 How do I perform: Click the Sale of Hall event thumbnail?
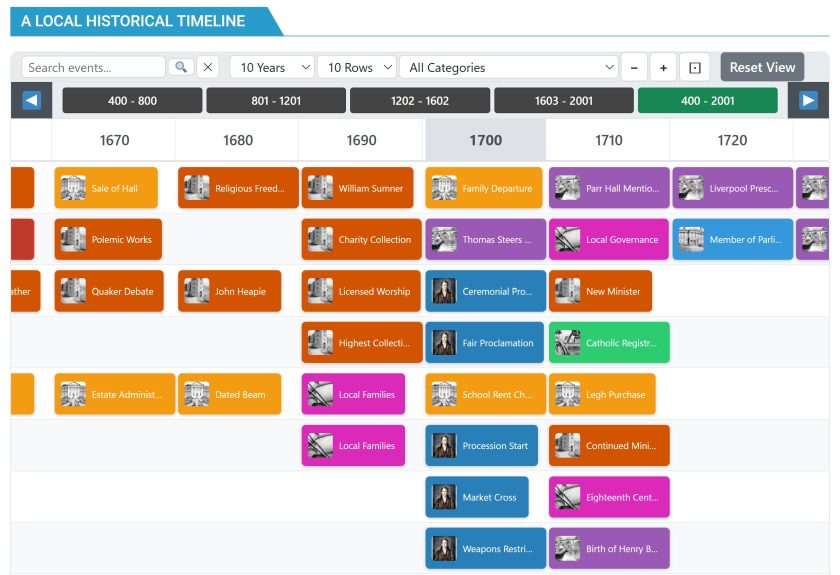click(x=73, y=188)
